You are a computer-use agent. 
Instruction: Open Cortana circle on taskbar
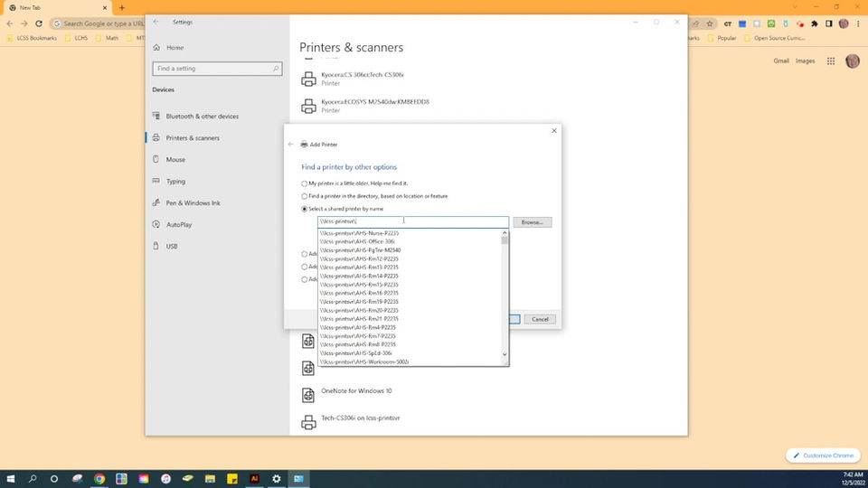pyautogui.click(x=53, y=479)
